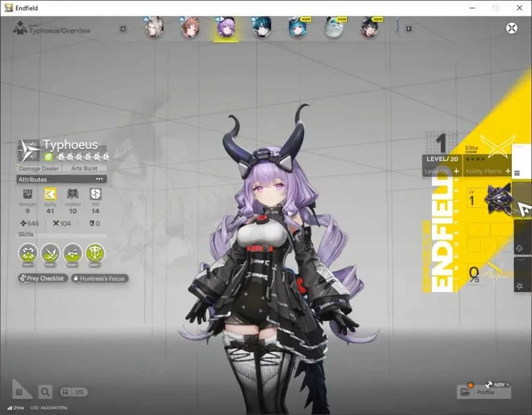Click the magnifier search icon
The width and height of the screenshot is (532, 415).
(x=45, y=392)
